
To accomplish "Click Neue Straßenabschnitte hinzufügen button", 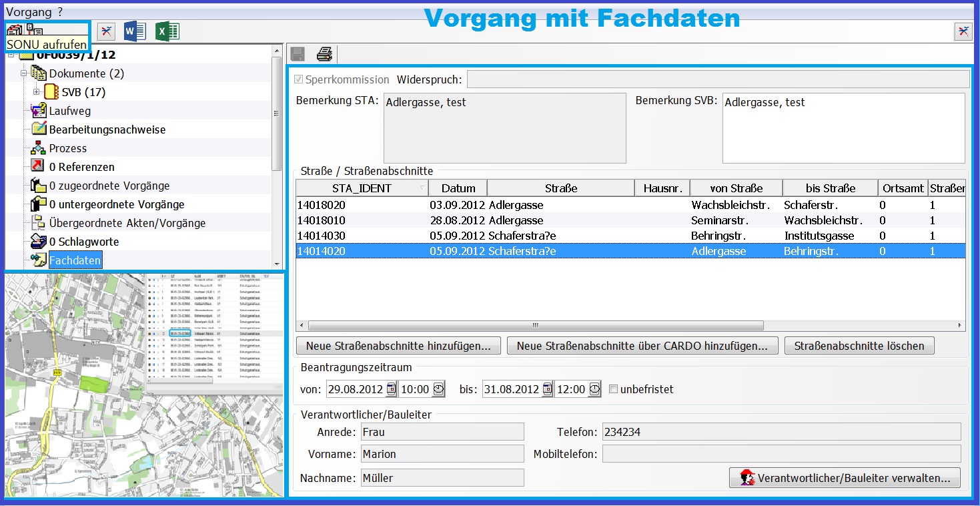I will (x=398, y=346).
